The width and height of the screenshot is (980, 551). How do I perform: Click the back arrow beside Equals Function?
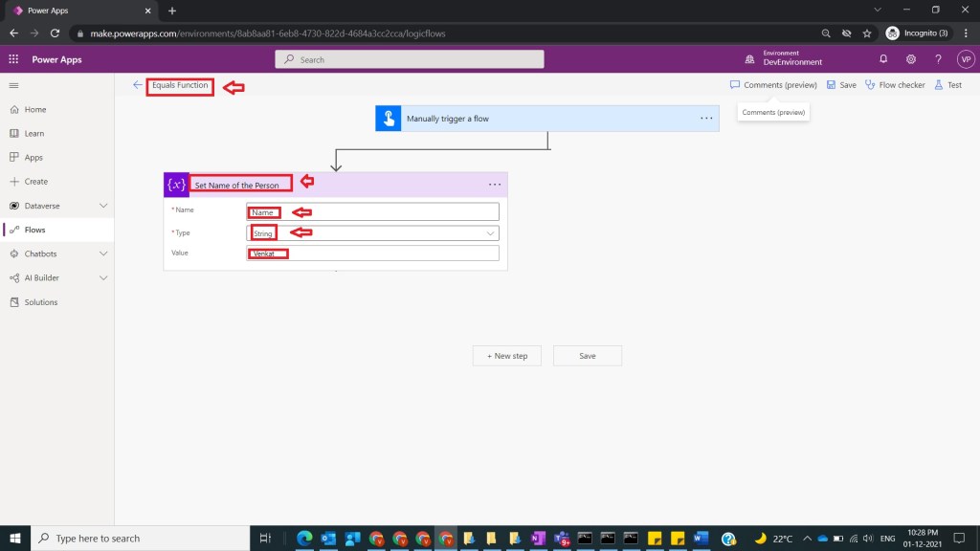[x=138, y=85]
